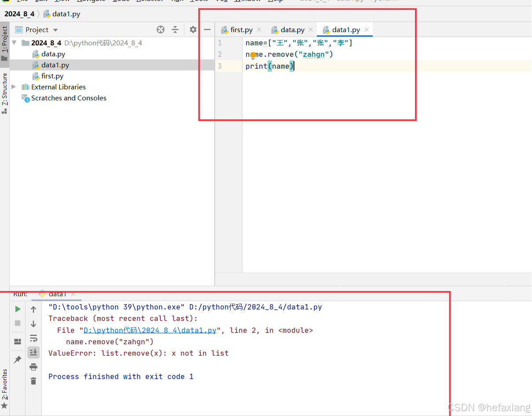Click the Stop process square icon
Image resolution: width=532 pixels, height=416 pixels.
click(18, 323)
